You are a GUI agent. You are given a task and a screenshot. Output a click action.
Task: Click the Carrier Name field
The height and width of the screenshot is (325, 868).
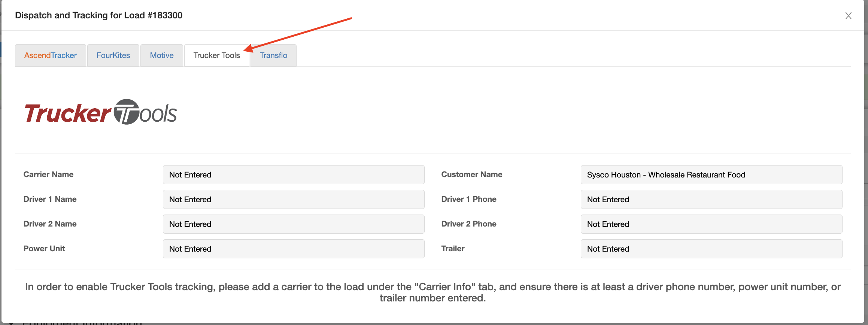click(293, 175)
